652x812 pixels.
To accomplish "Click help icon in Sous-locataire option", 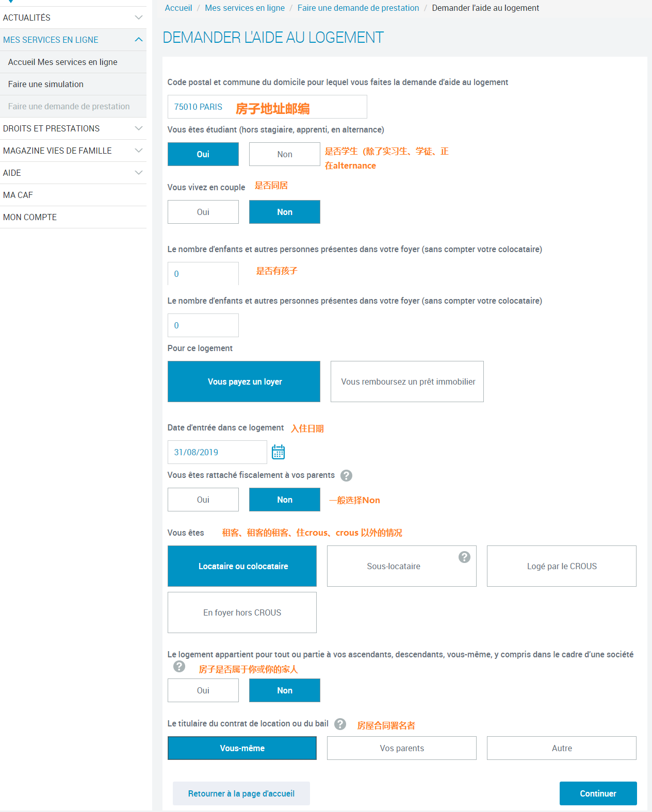I will tap(464, 557).
